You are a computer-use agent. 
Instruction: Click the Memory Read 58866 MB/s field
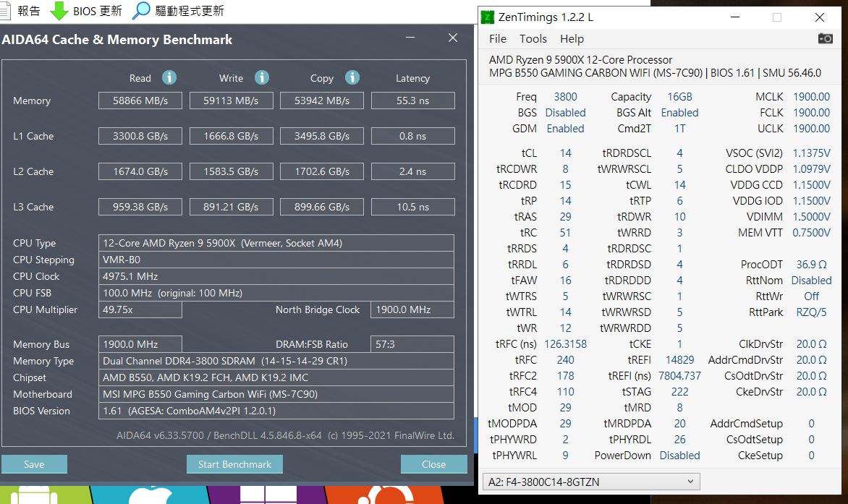coord(140,101)
